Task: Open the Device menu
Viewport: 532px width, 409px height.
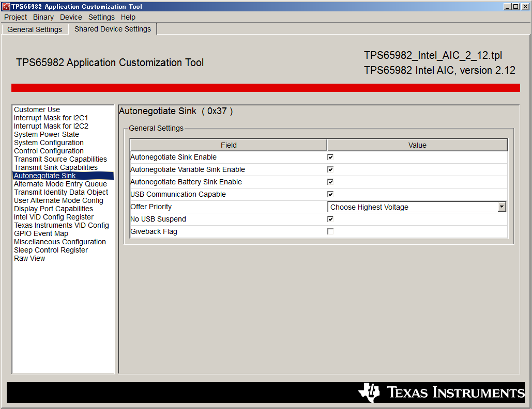Action: tap(71, 17)
